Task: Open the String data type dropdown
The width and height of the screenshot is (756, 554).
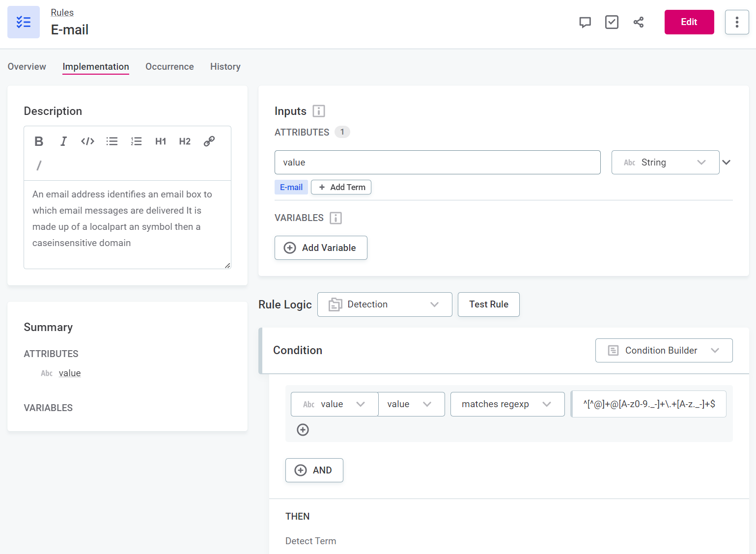Action: click(x=665, y=163)
